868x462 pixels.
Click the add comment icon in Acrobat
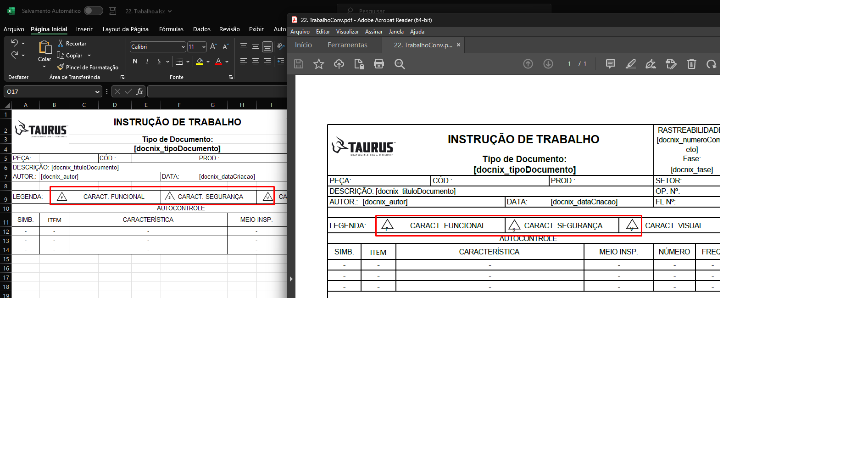point(611,64)
